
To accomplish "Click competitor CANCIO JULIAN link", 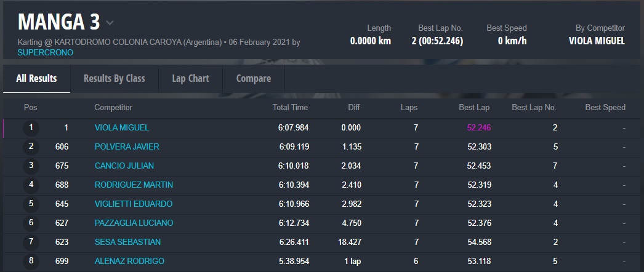I will pyautogui.click(x=124, y=166).
